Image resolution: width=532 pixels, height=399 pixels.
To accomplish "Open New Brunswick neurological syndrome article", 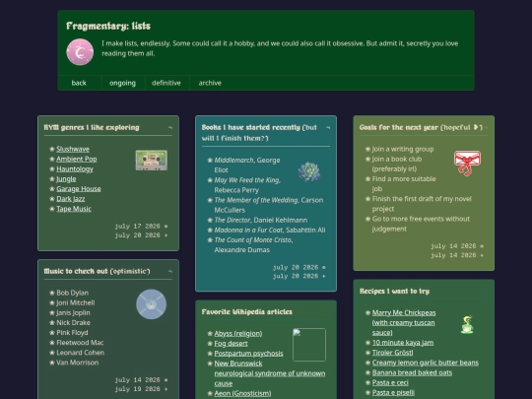I will coord(270,373).
